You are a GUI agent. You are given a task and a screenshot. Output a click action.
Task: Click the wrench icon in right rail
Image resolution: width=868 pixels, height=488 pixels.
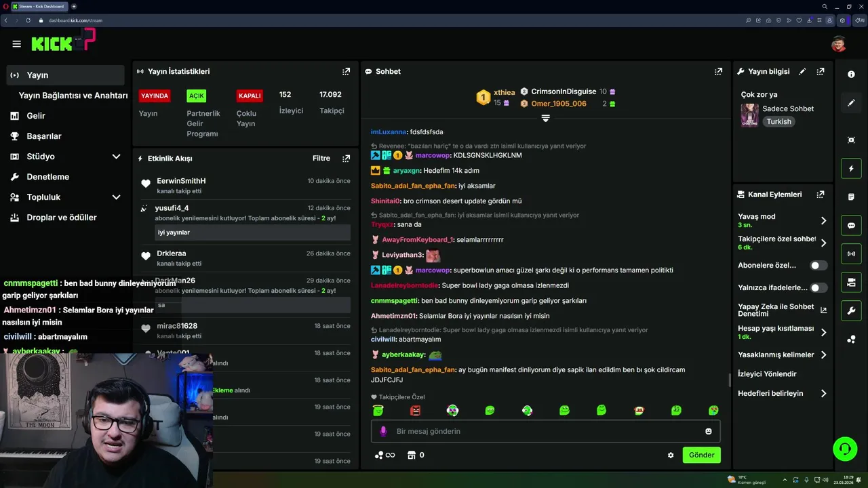851,311
